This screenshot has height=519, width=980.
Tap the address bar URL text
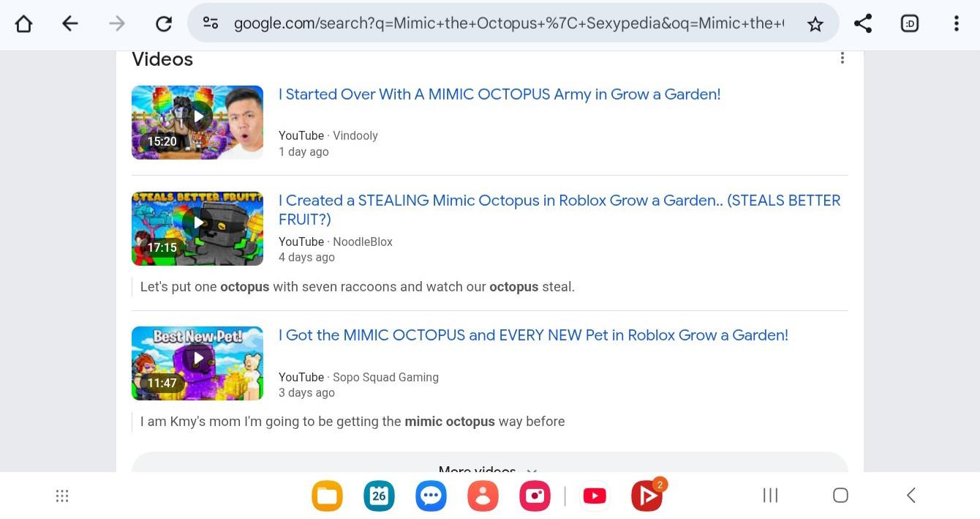[509, 23]
